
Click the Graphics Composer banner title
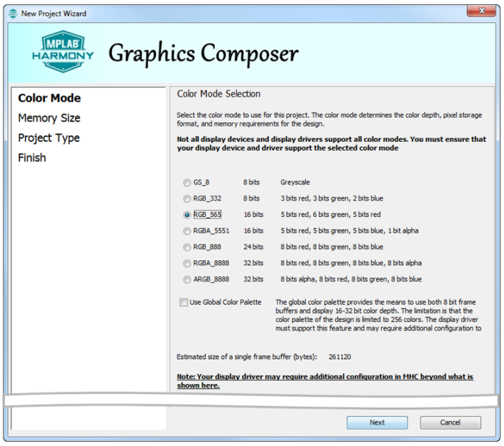point(204,54)
